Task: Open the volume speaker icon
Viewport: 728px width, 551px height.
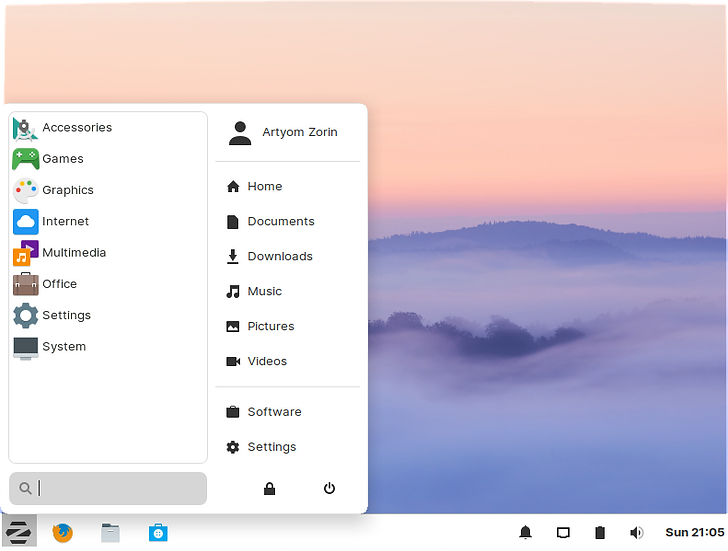Action: pyautogui.click(x=637, y=532)
